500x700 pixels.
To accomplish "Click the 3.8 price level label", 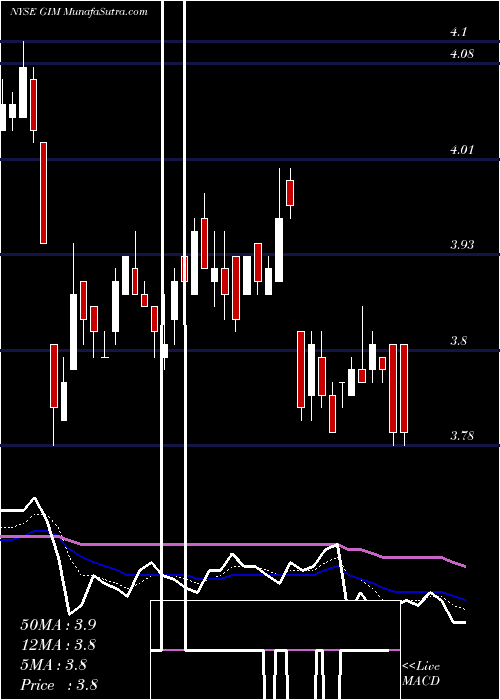I will 458,341.
